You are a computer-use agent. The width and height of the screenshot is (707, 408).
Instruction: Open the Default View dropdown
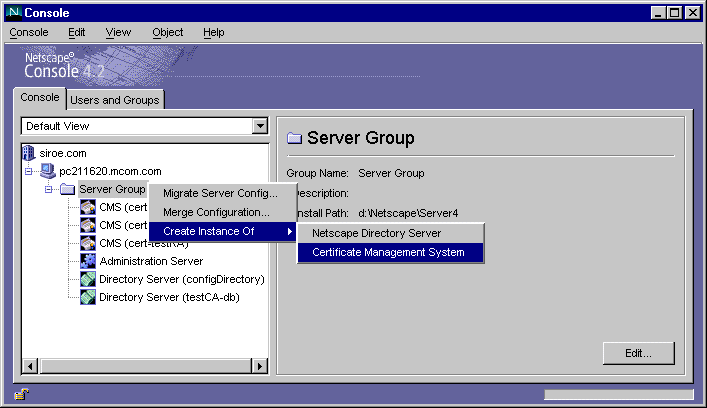(260, 126)
